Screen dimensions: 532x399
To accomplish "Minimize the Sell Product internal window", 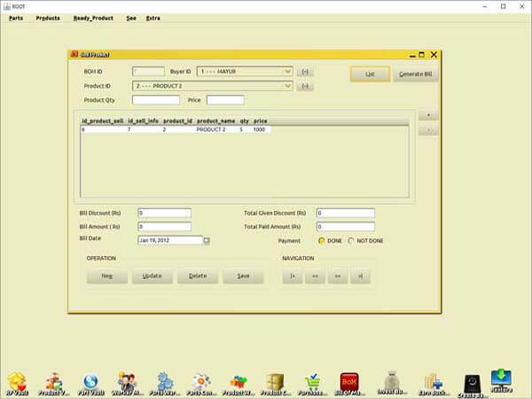I will tap(413, 55).
